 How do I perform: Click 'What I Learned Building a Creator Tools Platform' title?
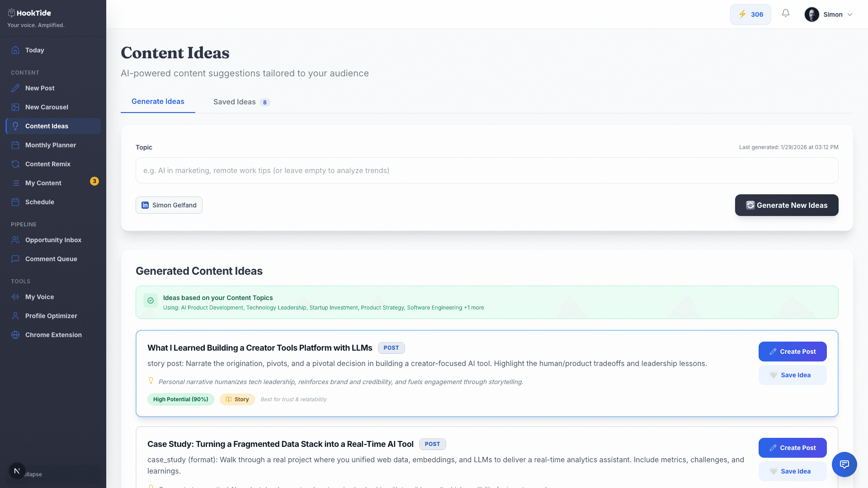point(260,348)
